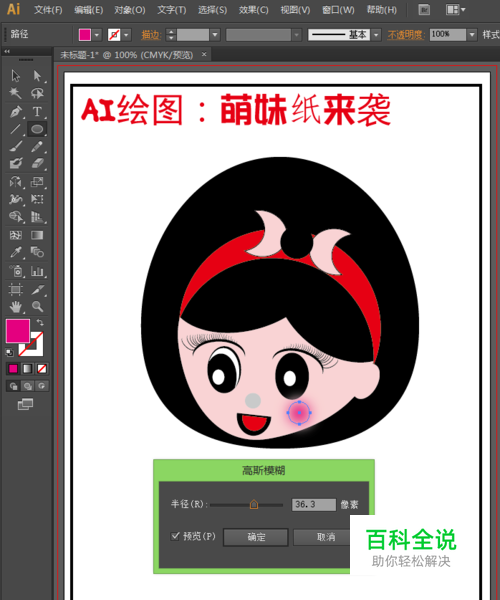Screen dimensions: 500x600
Task: Activate the Rotate/Reflect tool
Action: click(x=15, y=181)
